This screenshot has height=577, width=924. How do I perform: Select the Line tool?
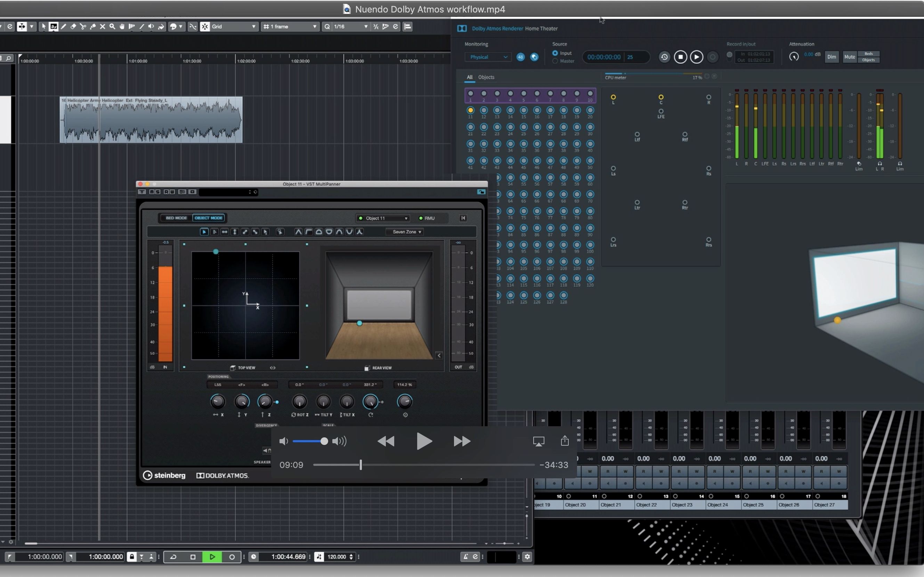[x=141, y=26]
